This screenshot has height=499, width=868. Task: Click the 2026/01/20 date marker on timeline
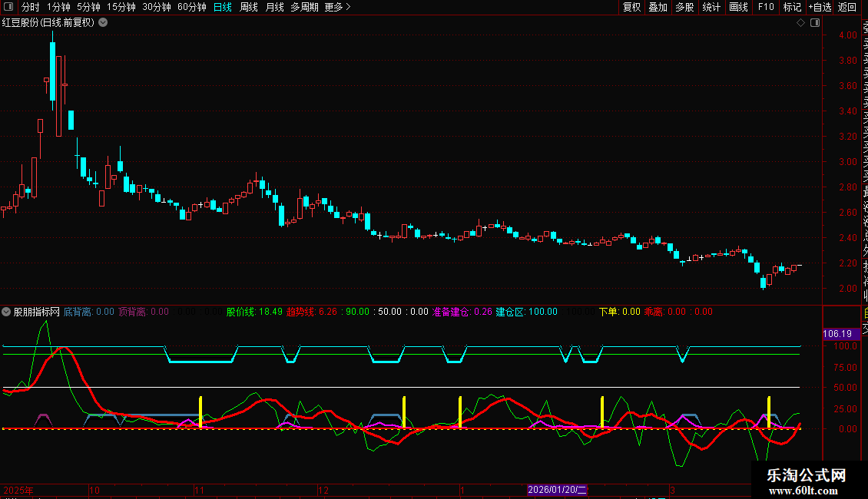[x=558, y=490]
